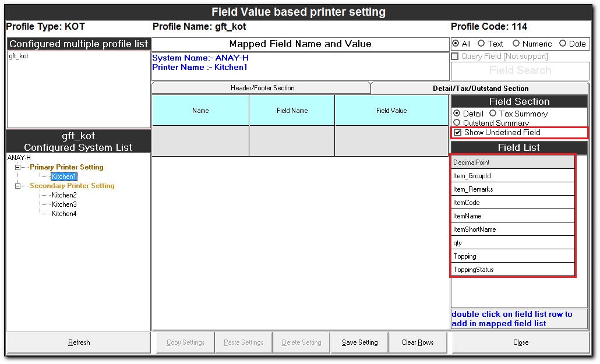This screenshot has width=600, height=364.
Task: Click the Refresh button
Action: pos(79,342)
